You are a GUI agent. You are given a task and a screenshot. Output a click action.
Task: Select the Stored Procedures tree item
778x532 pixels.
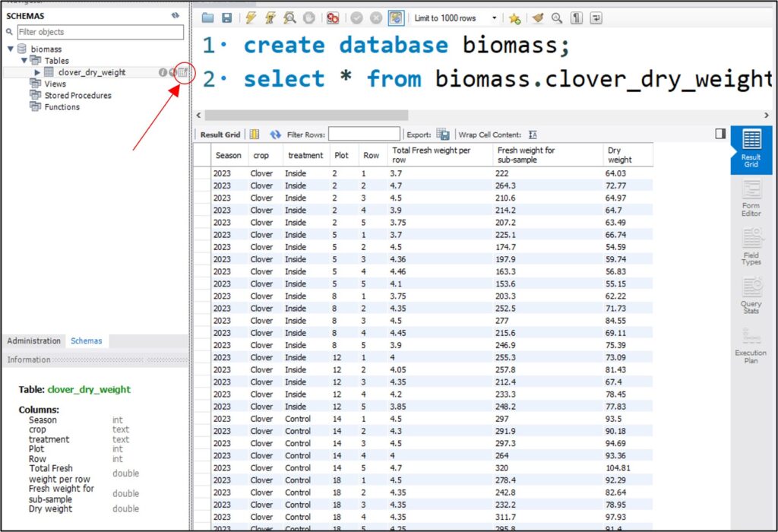(x=77, y=95)
